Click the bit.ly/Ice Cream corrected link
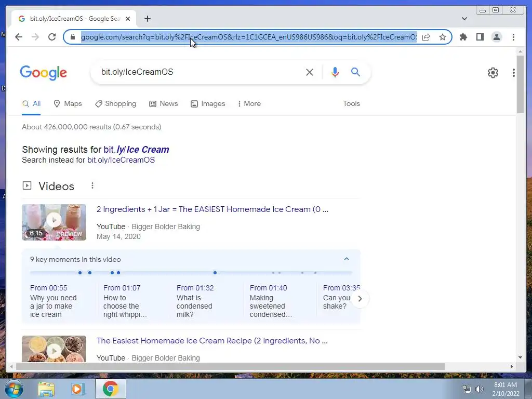 (x=137, y=150)
